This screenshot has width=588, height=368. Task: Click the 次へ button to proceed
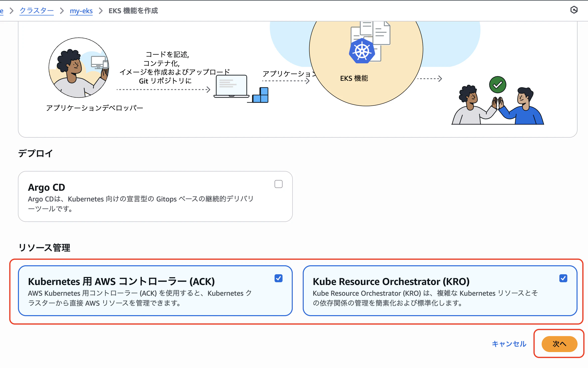point(559,344)
